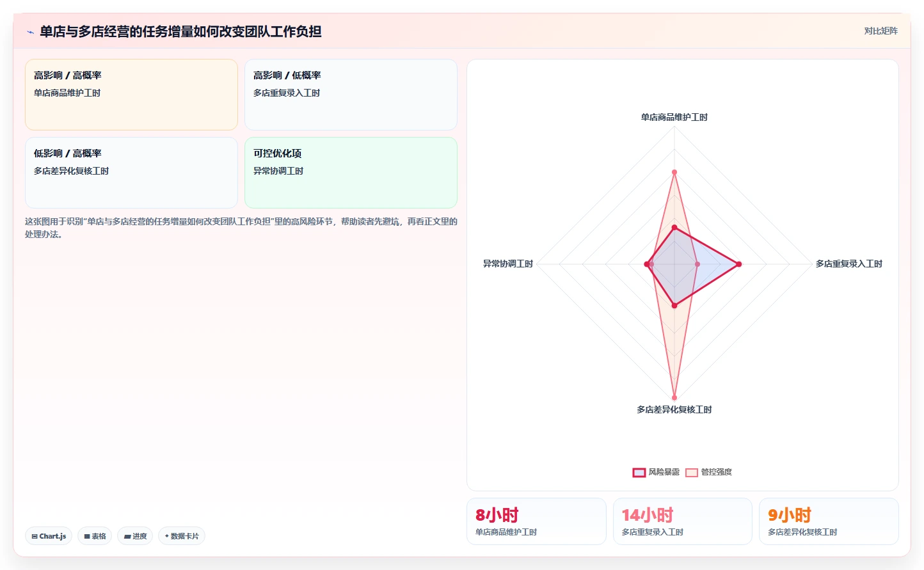
Task: Click the 管控强度 point on the 多店差异化复核工时 axis
Action: point(674,398)
